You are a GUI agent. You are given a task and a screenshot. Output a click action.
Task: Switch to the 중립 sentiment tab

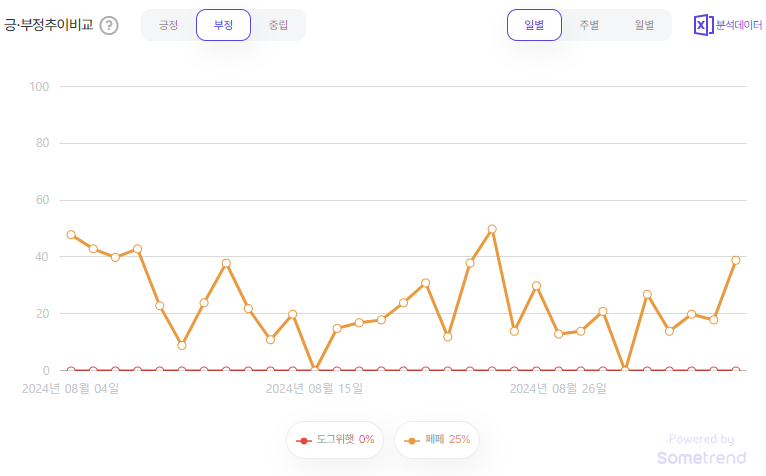278,25
